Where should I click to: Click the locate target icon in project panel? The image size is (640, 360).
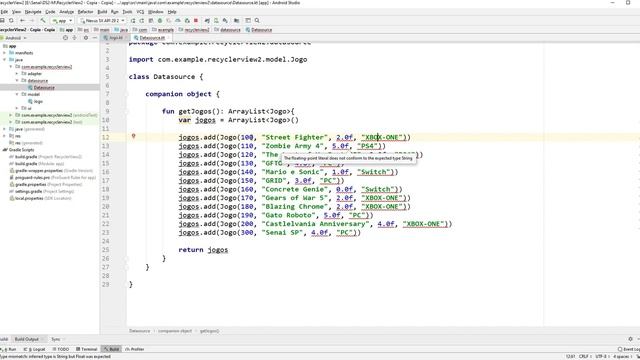[x=65, y=38]
